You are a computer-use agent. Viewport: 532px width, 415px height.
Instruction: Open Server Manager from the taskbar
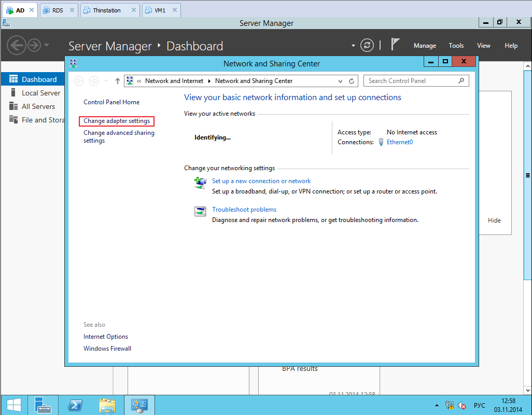43,405
